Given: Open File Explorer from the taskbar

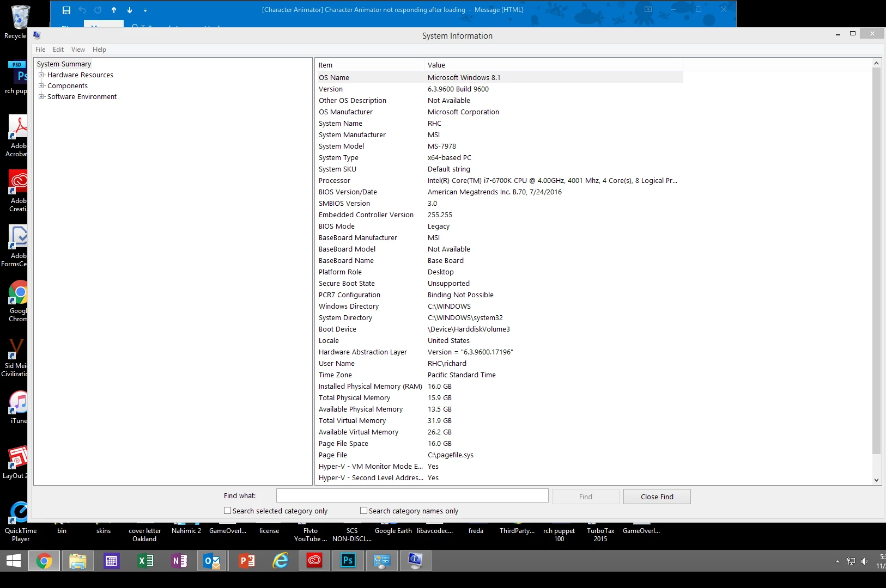Looking at the screenshot, I should (x=77, y=561).
